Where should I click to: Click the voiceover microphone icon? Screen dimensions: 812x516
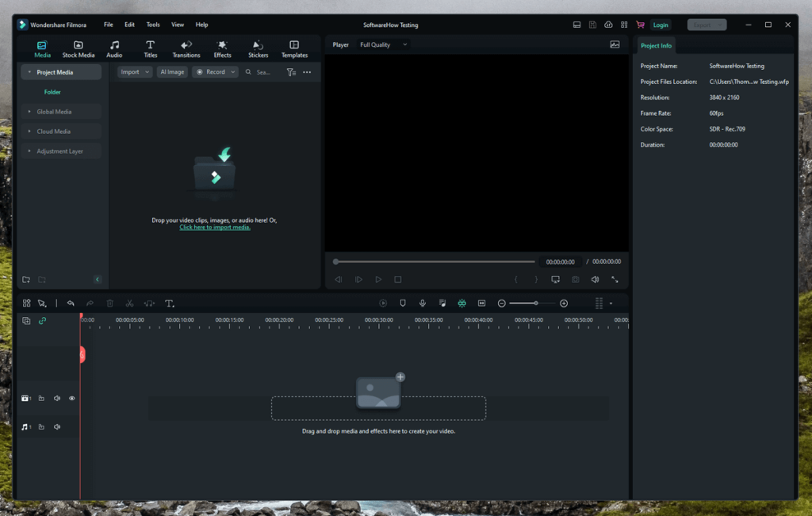pos(423,304)
